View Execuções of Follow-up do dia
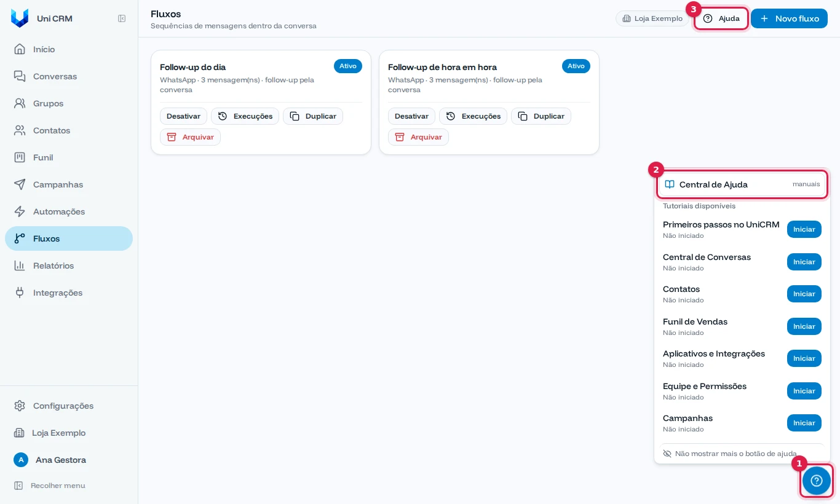The height and width of the screenshot is (504, 840). (245, 116)
